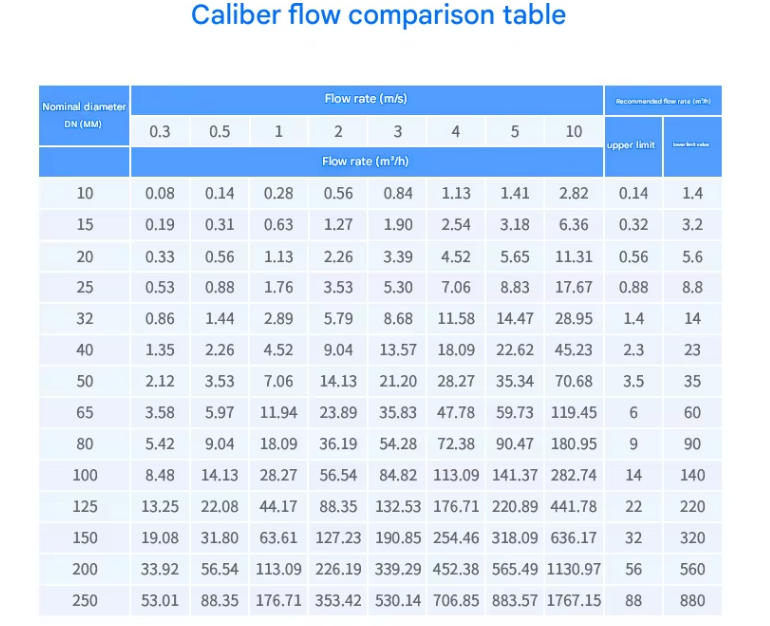Viewport: 770px width, 626px height.
Task: Click the DN 125 row label
Action: 85,506
